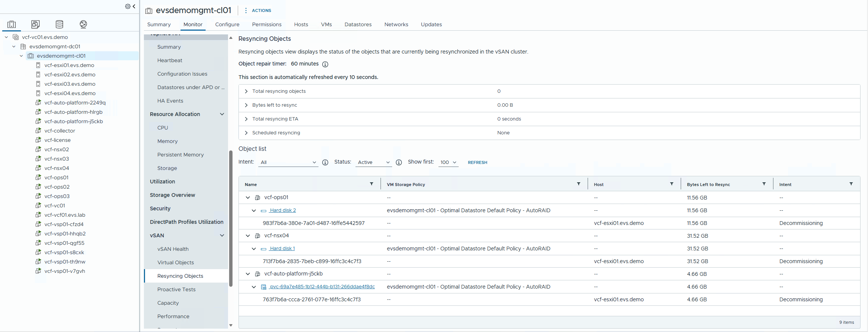868x332 pixels.
Task: Expand the Total resyncing objects row
Action: click(246, 91)
